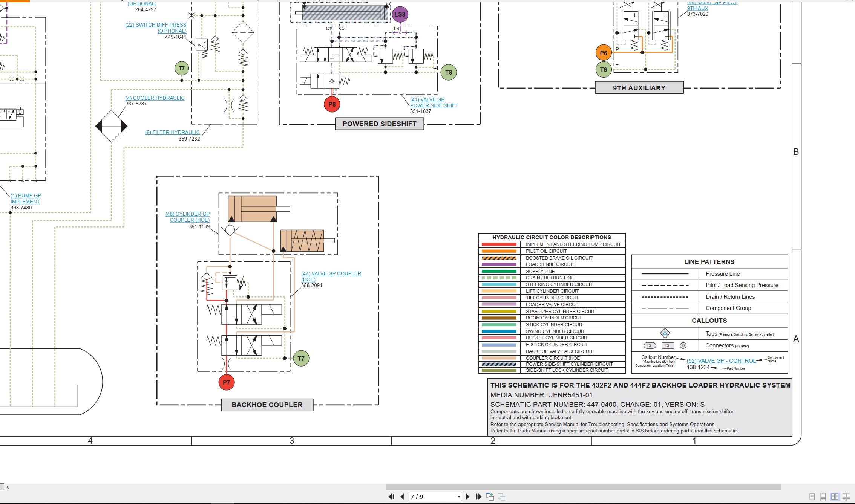The image size is (855, 504).
Task: Click the hydraulic cooler diamond symbol
Action: 111,126
